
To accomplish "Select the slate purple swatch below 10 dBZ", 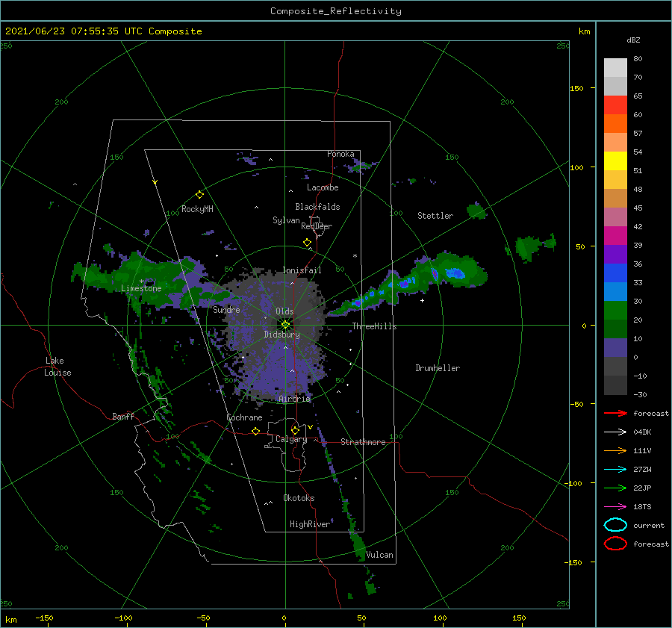I will pyautogui.click(x=615, y=347).
